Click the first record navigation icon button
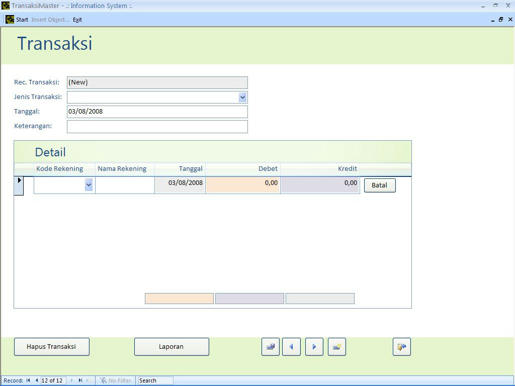Image resolution: width=515 pixels, height=386 pixels. [x=270, y=347]
